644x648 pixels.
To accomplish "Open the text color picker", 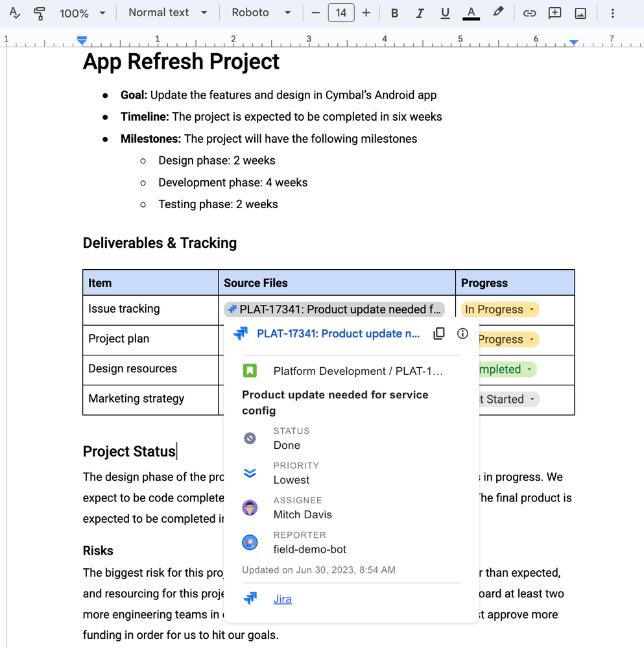I will pyautogui.click(x=471, y=13).
